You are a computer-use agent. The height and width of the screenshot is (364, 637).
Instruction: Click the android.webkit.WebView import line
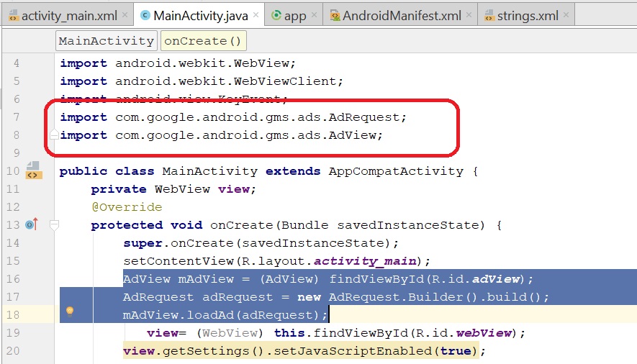[178, 63]
